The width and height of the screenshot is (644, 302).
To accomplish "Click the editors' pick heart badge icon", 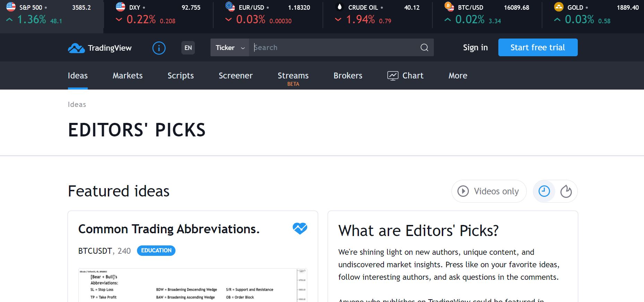I will coord(300,228).
